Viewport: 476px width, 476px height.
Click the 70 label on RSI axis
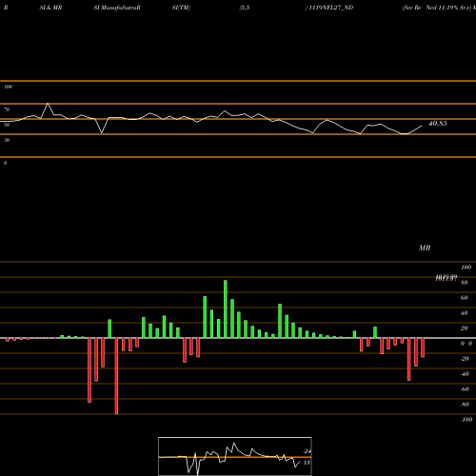pyautogui.click(x=7, y=109)
